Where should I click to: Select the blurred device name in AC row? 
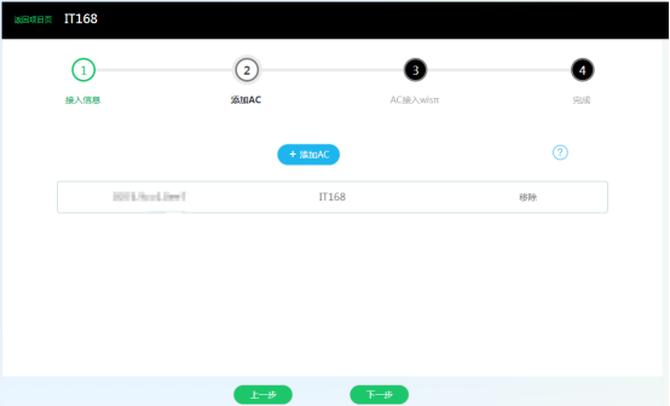point(149,197)
